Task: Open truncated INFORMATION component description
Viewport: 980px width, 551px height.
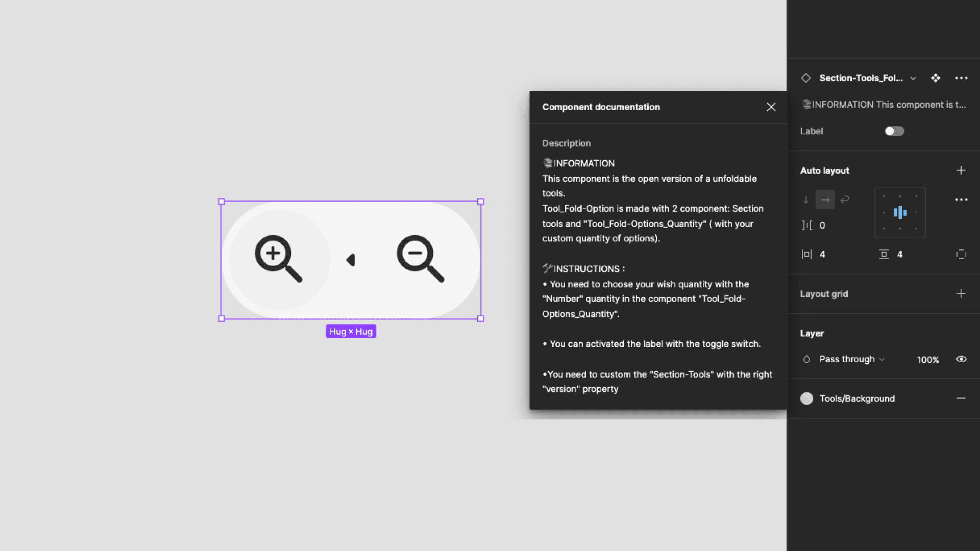Action: coord(884,105)
